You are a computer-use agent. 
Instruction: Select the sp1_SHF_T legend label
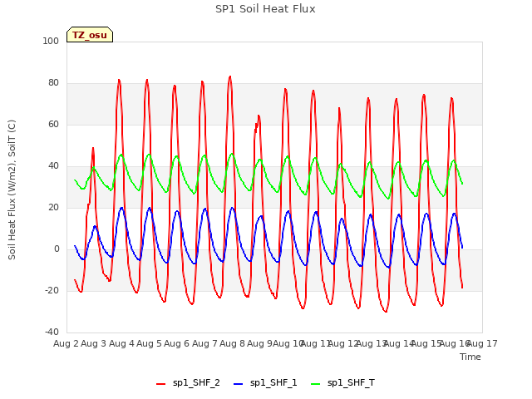pyautogui.click(x=351, y=382)
